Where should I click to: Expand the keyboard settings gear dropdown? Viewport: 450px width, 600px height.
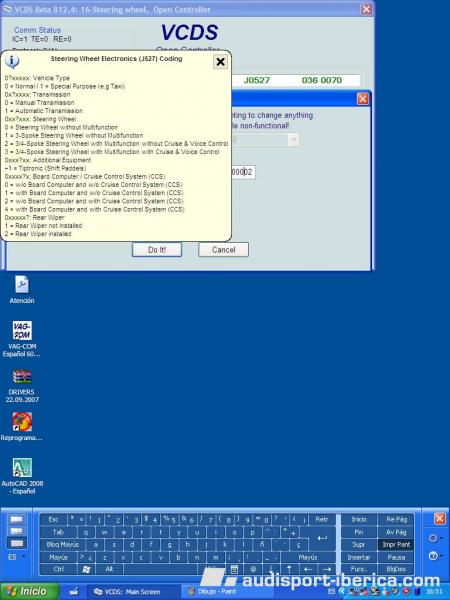tap(434, 539)
